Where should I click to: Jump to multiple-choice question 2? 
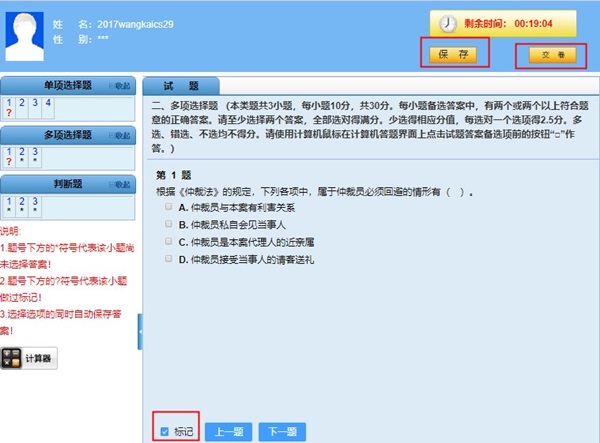pos(22,156)
